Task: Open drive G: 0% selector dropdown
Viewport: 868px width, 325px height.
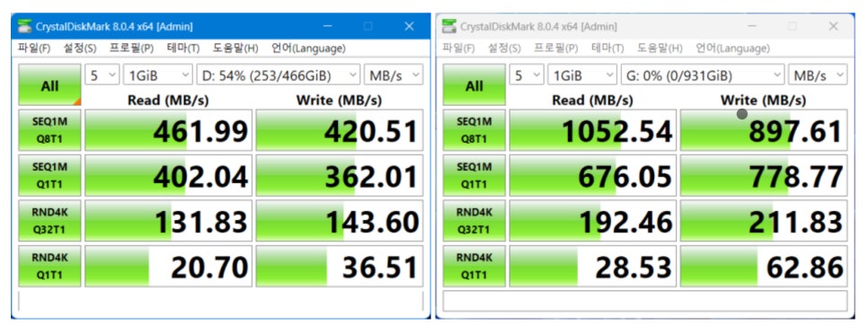Action: tap(703, 75)
